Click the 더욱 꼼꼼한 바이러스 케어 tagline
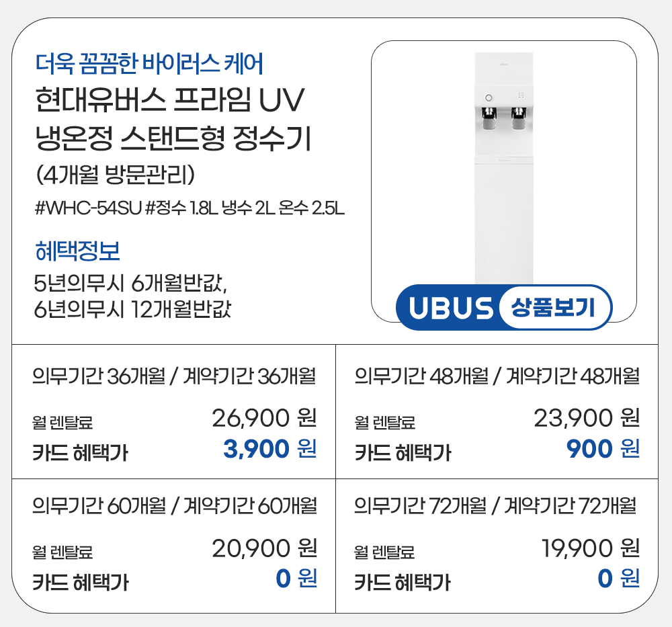This screenshot has width=672, height=627. click(149, 65)
